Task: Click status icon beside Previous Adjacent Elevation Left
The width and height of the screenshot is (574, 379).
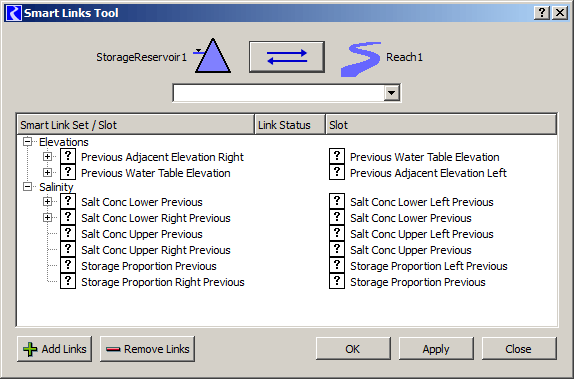Action: (337, 172)
